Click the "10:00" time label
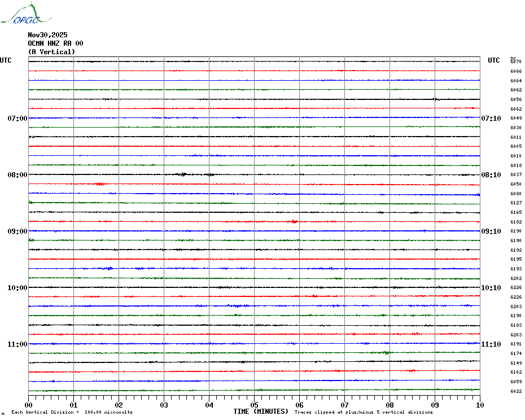This screenshot has width=525, height=420. pos(17,288)
